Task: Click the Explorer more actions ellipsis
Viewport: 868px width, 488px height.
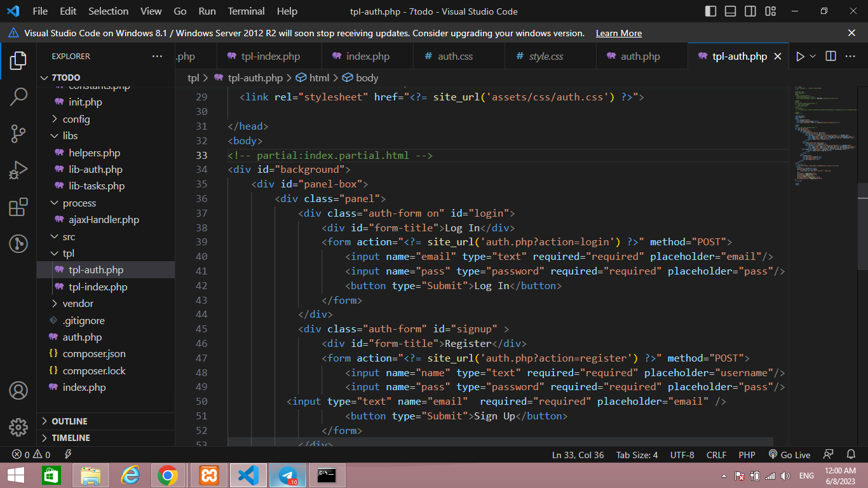Action: (x=157, y=57)
